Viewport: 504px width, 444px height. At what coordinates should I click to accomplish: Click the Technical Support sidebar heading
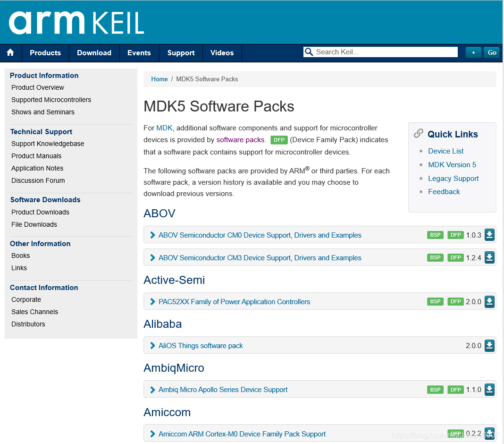41,132
